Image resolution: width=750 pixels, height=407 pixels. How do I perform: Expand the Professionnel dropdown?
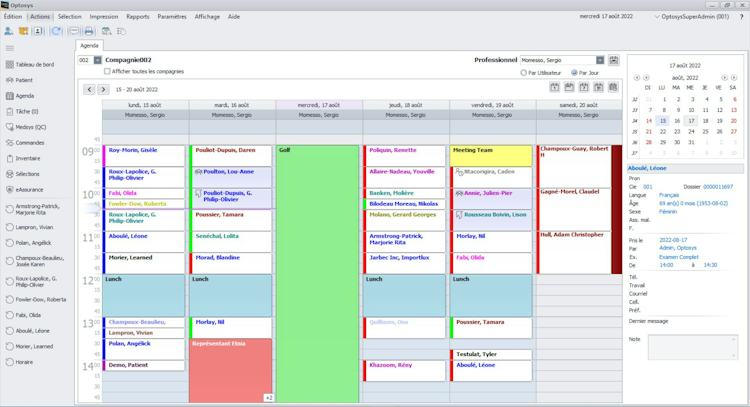click(x=600, y=60)
